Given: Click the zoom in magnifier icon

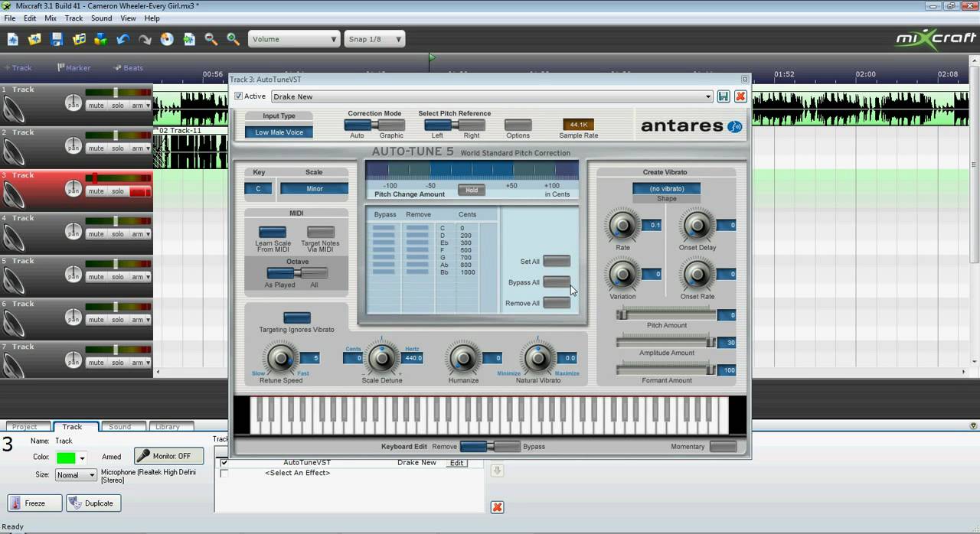Looking at the screenshot, I should (x=233, y=39).
